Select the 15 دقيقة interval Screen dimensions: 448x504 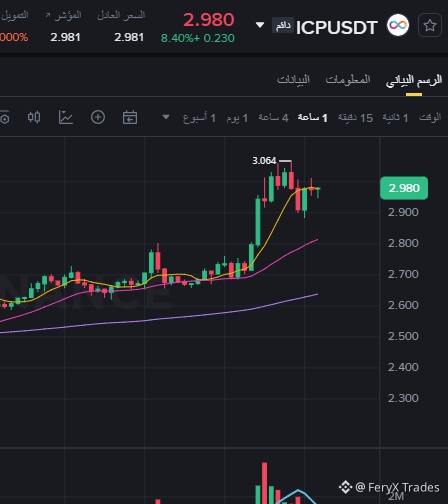355,118
